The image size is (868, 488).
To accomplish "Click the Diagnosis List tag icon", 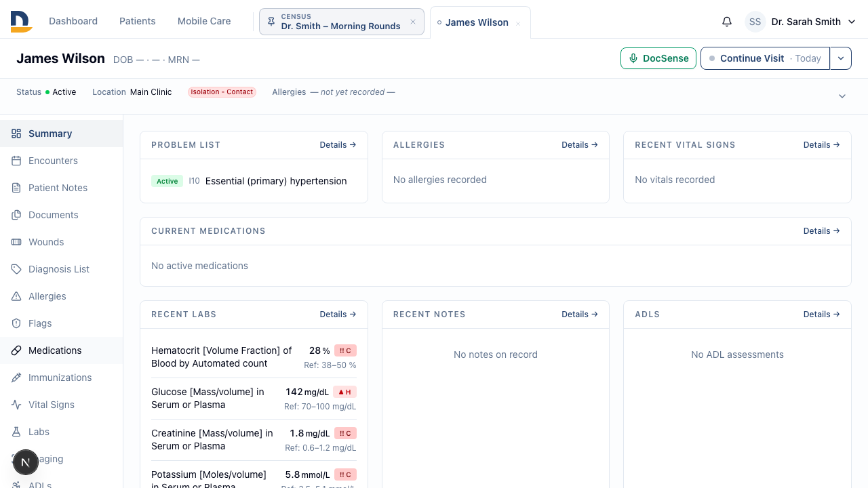I will coord(16,269).
